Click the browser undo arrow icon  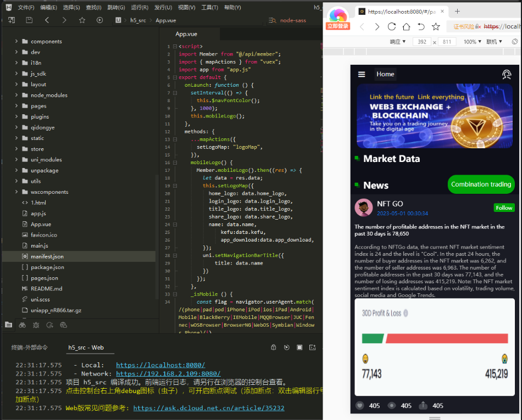pos(421,26)
